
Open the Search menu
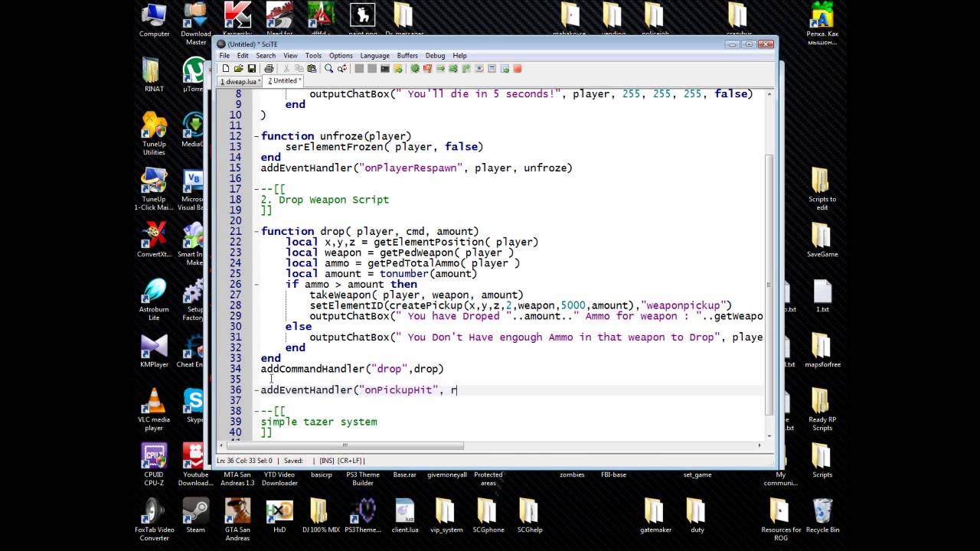pyautogui.click(x=266, y=55)
